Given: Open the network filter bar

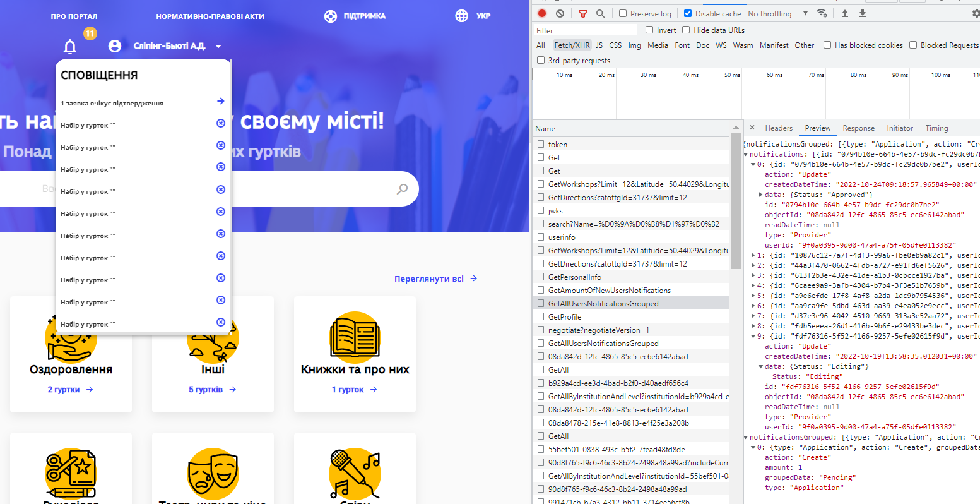Looking at the screenshot, I should click(582, 13).
